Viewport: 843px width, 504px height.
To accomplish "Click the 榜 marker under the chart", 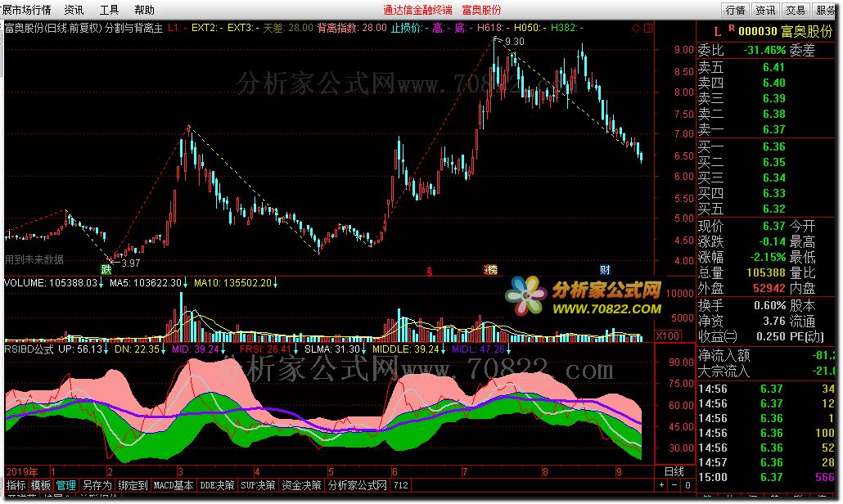I will [490, 270].
